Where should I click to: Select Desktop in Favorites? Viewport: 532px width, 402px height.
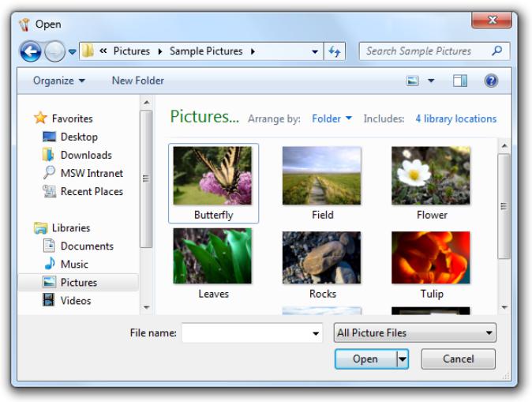click(79, 137)
